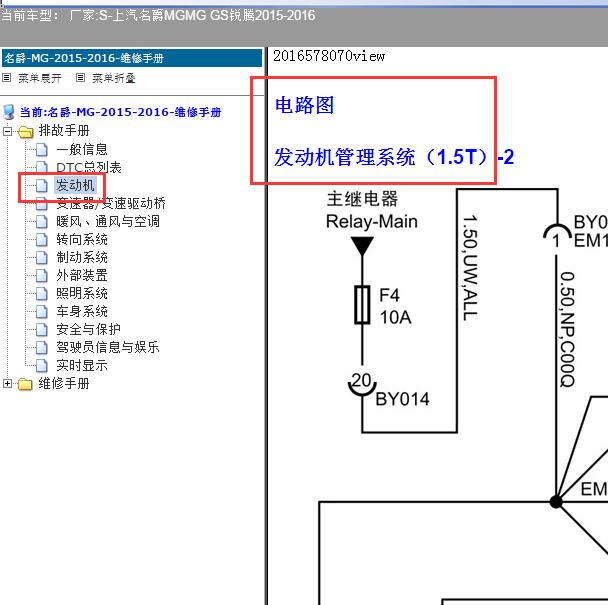This screenshot has width=608, height=605.
Task: Open the 当前:名爵-MG-2015-2016-维修手册 root link
Action: pyautogui.click(x=121, y=112)
